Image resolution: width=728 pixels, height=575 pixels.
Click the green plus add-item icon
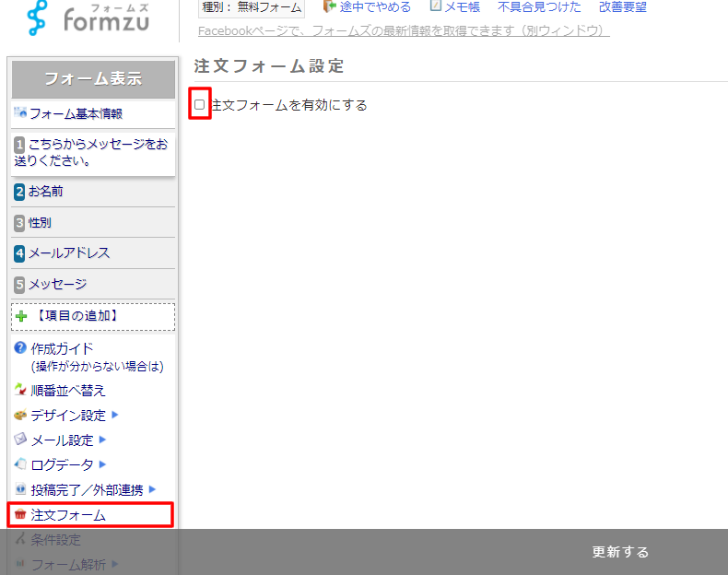point(23,316)
